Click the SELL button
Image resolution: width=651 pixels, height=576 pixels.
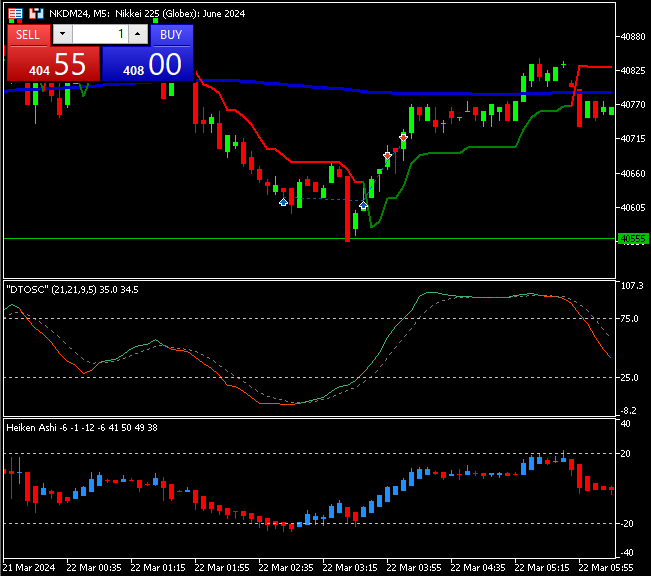click(28, 35)
